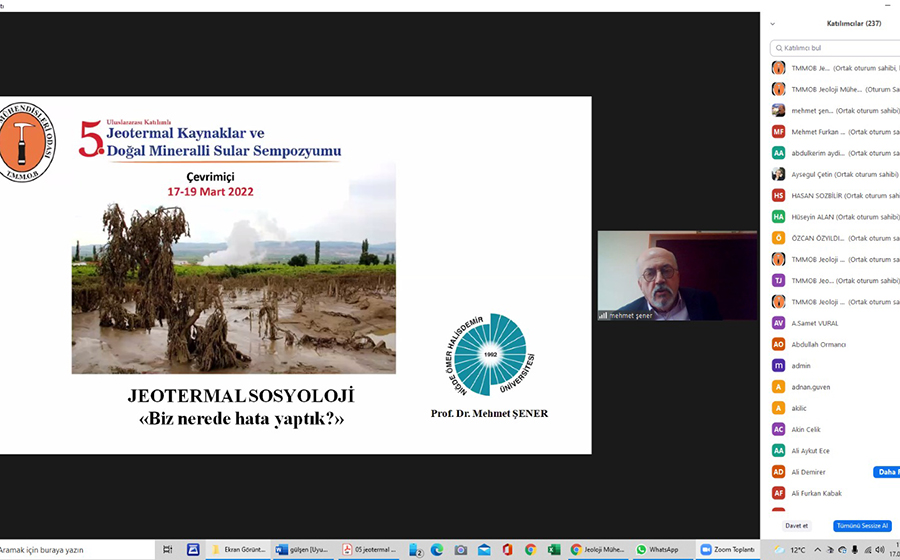Click the mehmet şener speaker video thumbnail

click(x=677, y=275)
